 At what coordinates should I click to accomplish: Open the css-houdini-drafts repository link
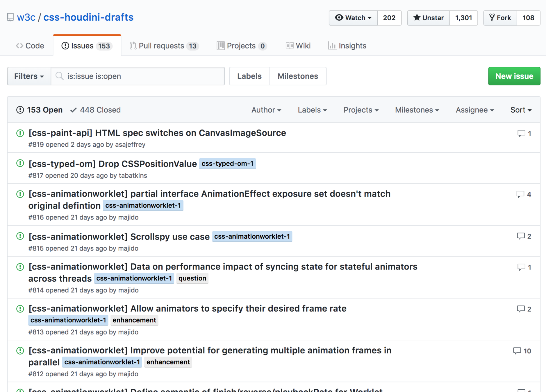88,17
